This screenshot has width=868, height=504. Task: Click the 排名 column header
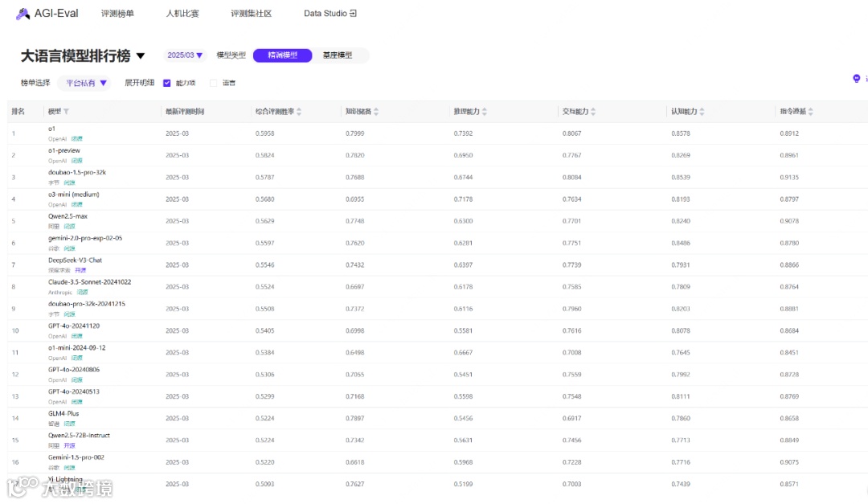pos(18,112)
